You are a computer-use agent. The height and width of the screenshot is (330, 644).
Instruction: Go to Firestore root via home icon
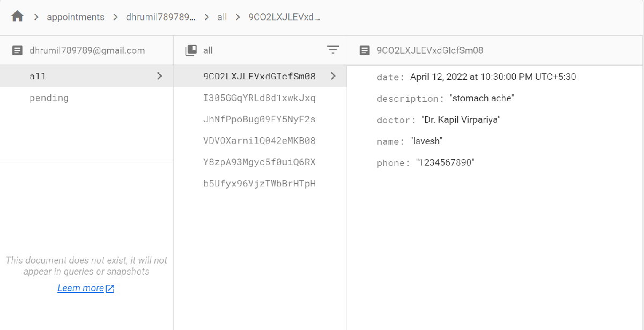[18, 17]
